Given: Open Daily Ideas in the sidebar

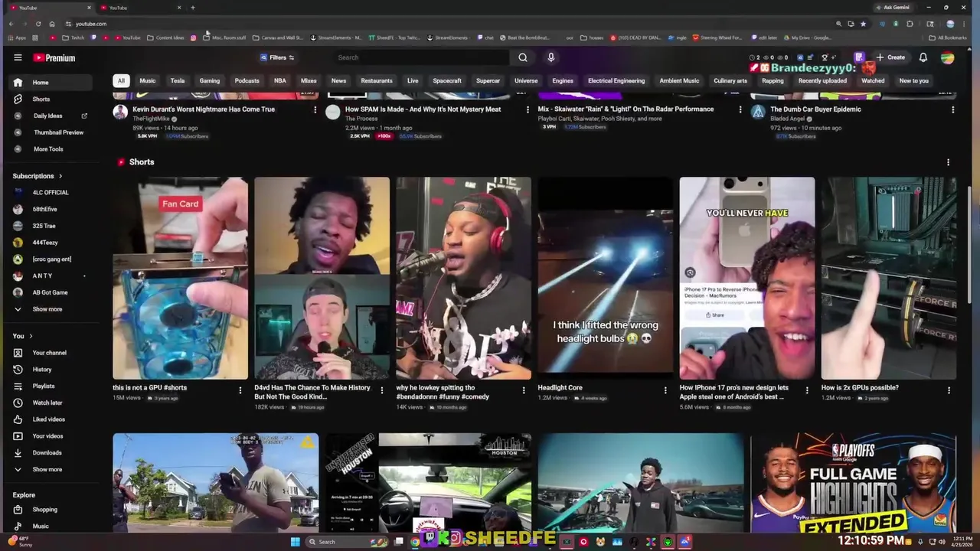Looking at the screenshot, I should click(x=50, y=116).
